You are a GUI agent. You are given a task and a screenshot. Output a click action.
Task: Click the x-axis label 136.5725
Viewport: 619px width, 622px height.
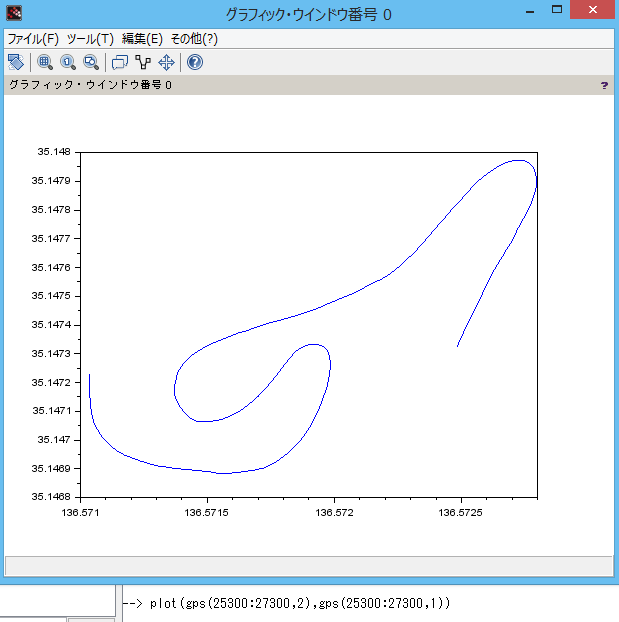[460, 513]
